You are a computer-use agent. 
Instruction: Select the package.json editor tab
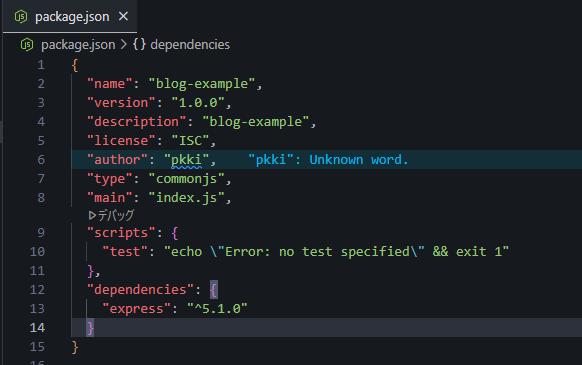pyautogui.click(x=70, y=16)
